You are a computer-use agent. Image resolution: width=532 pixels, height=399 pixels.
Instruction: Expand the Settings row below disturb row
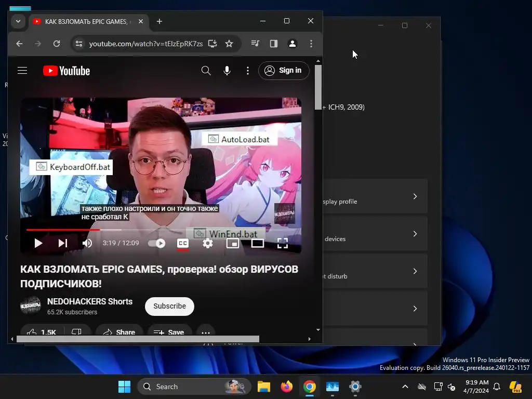(x=375, y=308)
